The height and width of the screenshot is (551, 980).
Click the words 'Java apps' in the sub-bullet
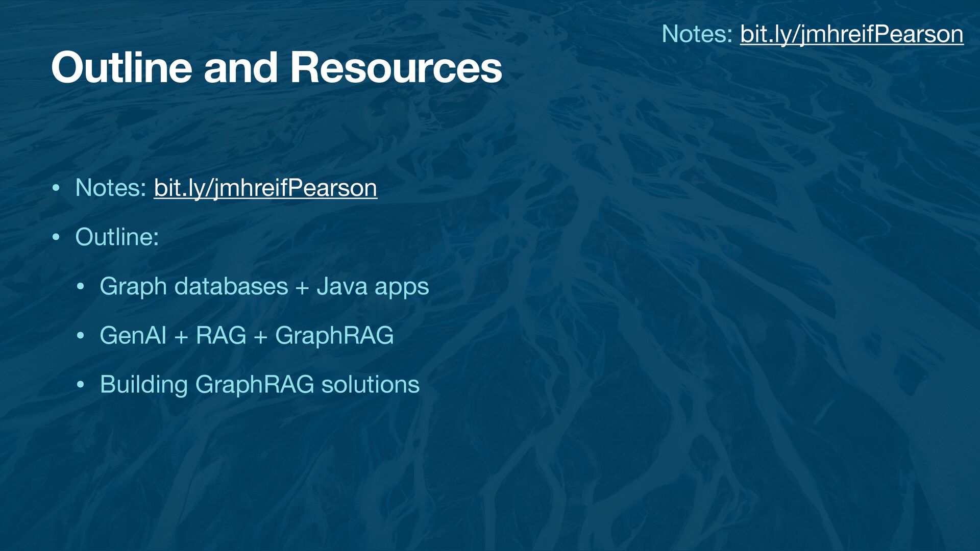[x=373, y=286]
